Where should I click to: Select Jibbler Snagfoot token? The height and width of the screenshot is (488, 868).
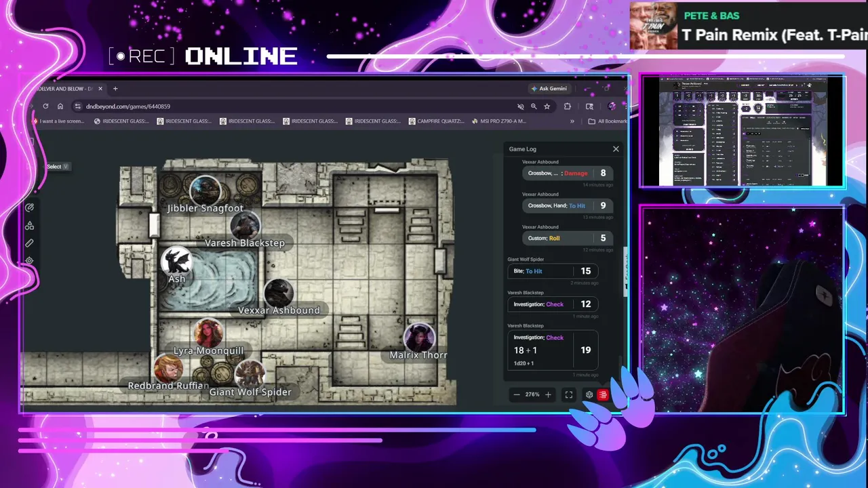[205, 190]
